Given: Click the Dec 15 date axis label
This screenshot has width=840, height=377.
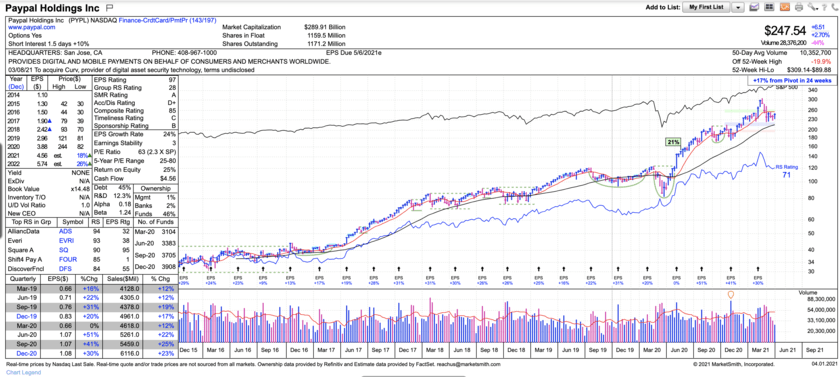Looking at the screenshot, I should (x=189, y=349).
